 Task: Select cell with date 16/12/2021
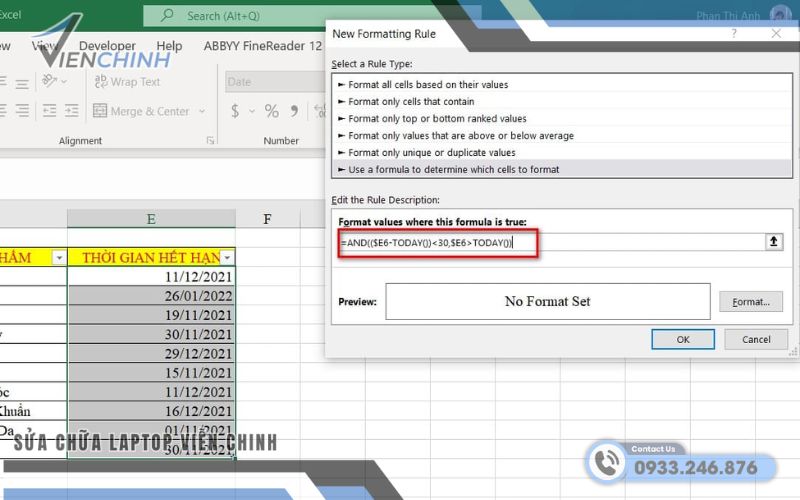point(151,411)
